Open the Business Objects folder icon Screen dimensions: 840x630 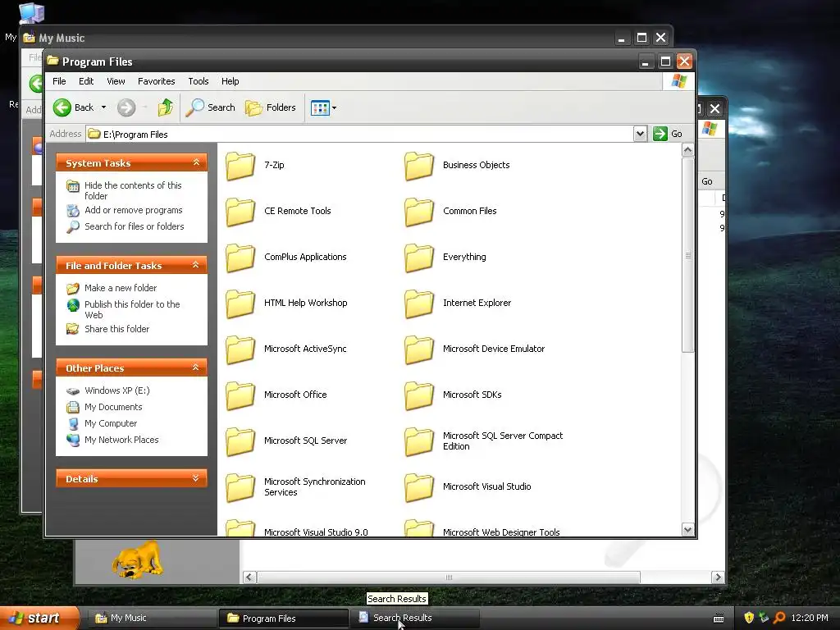[419, 165]
